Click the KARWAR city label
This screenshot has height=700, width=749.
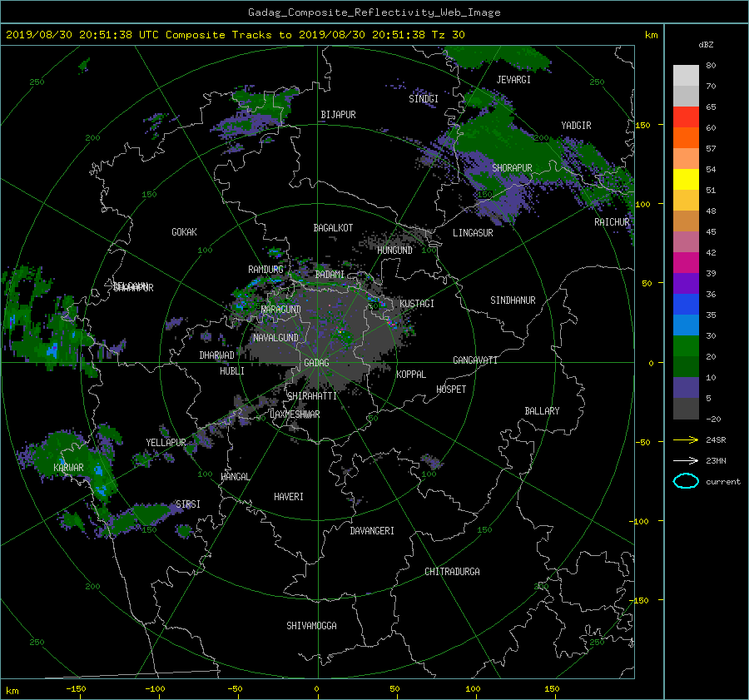68,467
